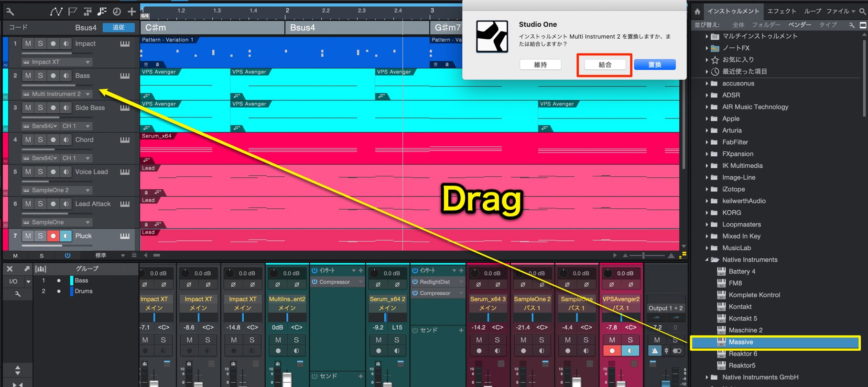Click the 維持 button in dialog
The image size is (868, 387).
pos(541,64)
